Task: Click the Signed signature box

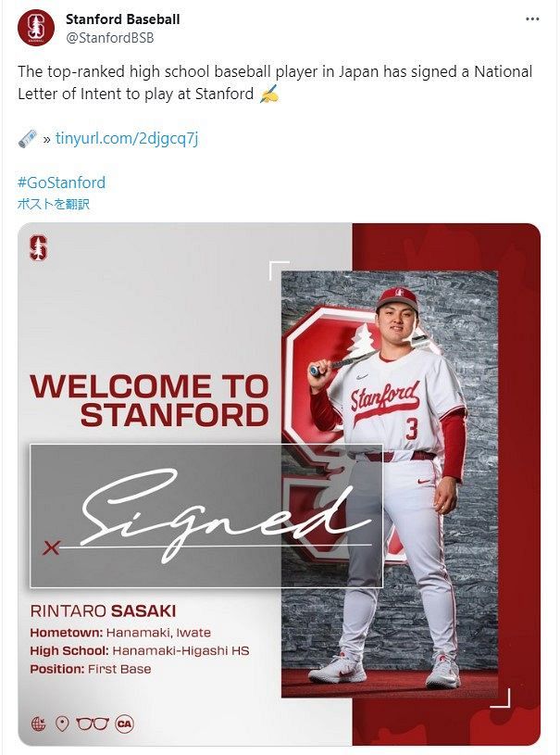Action: [x=206, y=515]
